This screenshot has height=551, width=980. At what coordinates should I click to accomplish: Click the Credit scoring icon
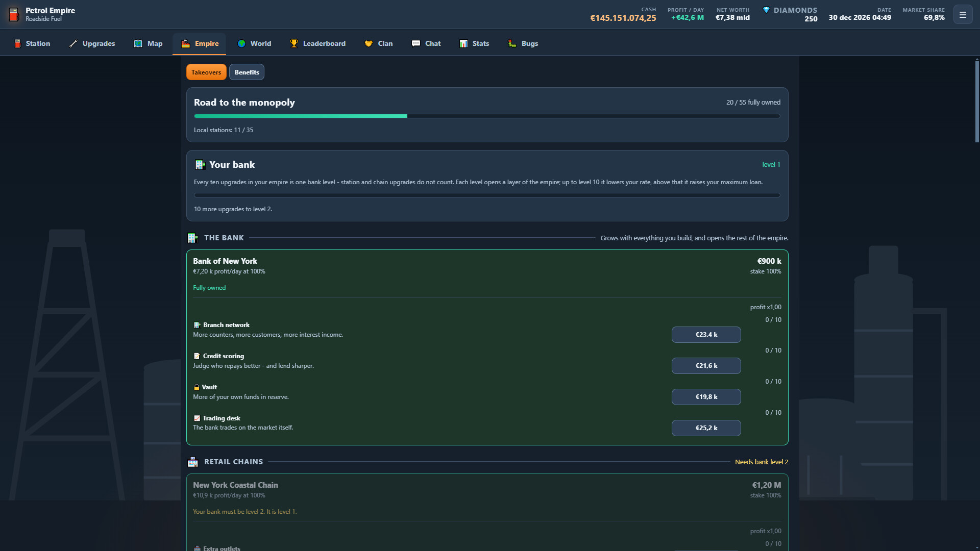tap(197, 356)
